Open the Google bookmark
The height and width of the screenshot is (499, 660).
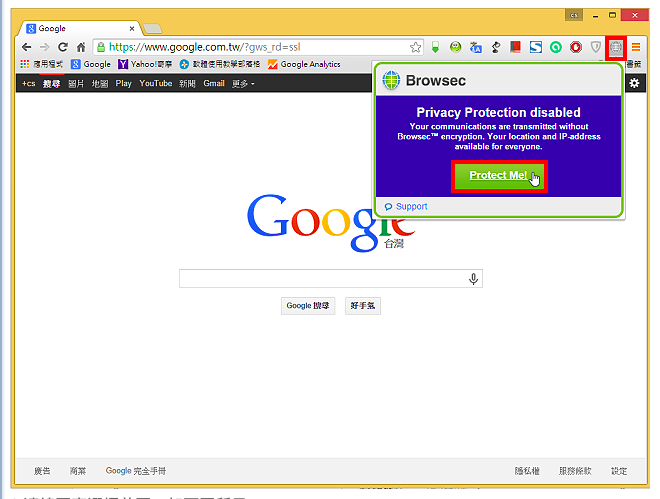[x=91, y=64]
